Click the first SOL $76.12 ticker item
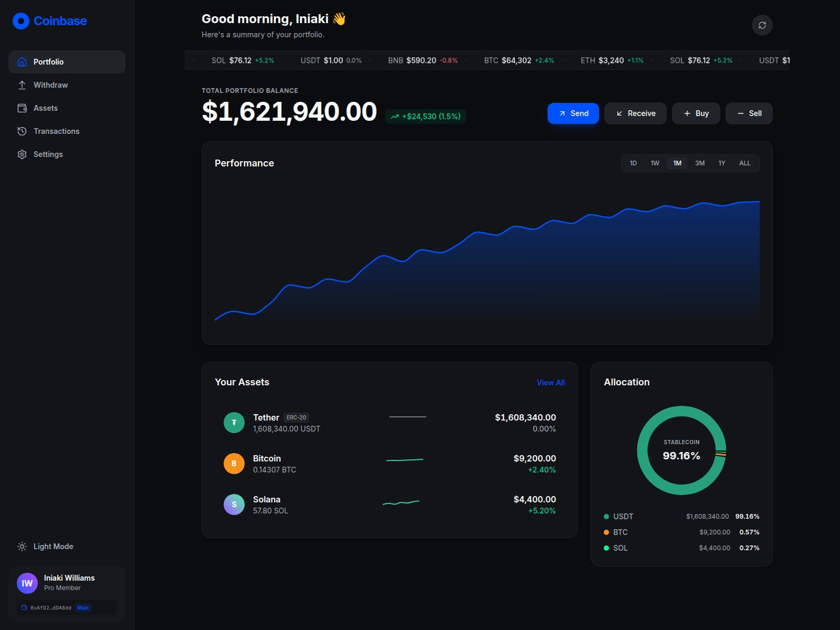This screenshot has width=840, height=630. [x=243, y=60]
